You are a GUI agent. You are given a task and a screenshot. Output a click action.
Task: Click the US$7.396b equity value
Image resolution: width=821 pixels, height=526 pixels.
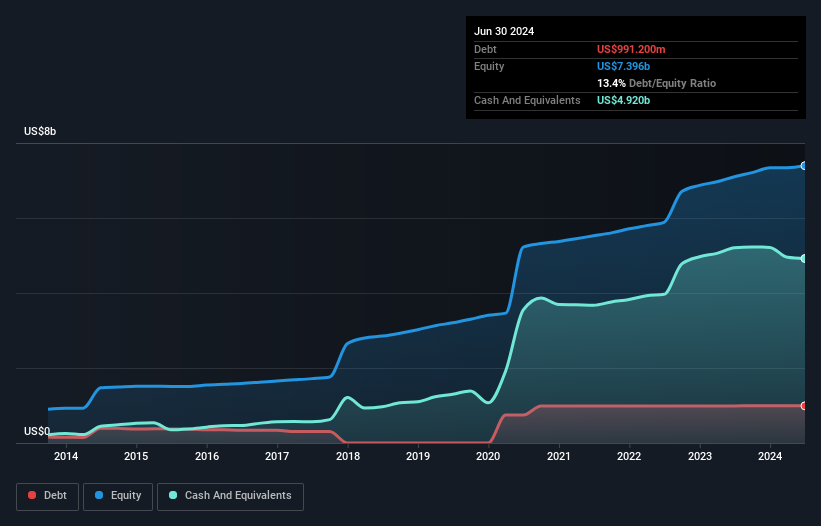(x=623, y=66)
